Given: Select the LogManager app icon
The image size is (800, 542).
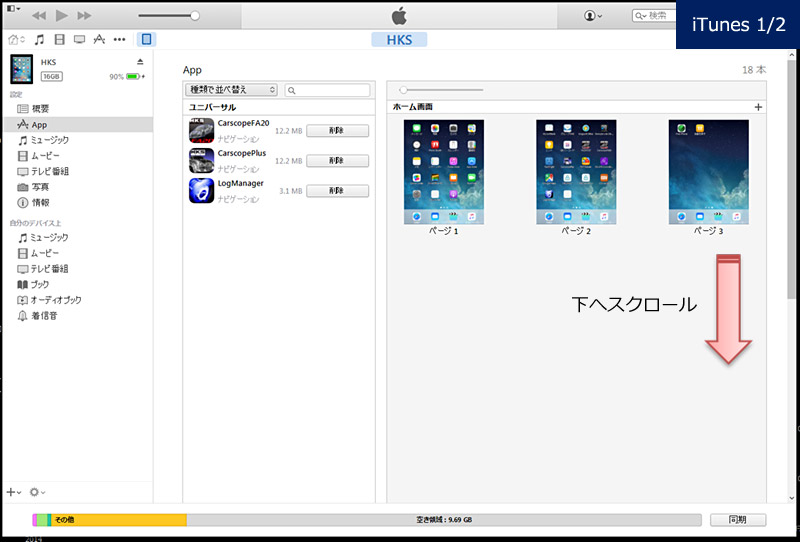Looking at the screenshot, I should (202, 191).
